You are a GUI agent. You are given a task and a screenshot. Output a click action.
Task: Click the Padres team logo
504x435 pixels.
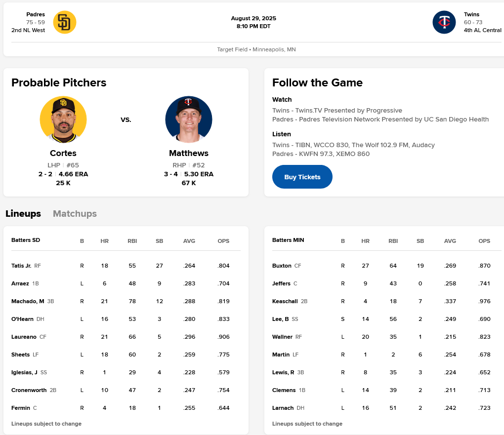click(x=65, y=22)
